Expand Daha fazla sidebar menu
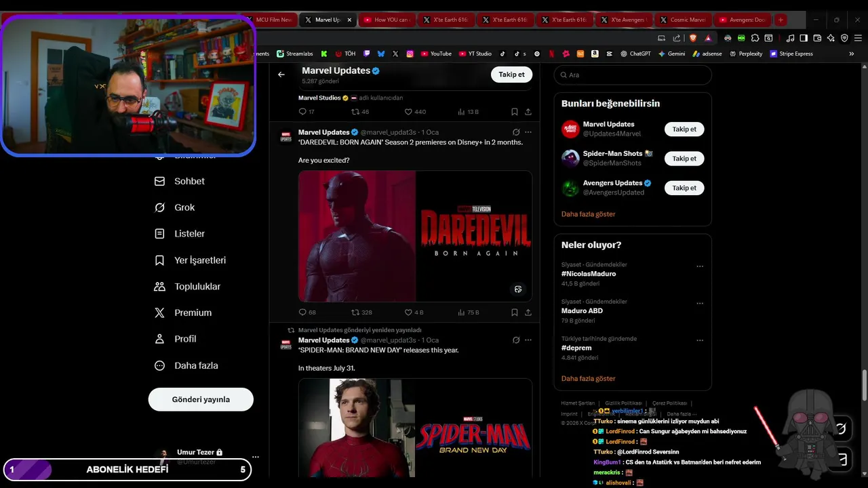The image size is (868, 488). click(x=186, y=365)
